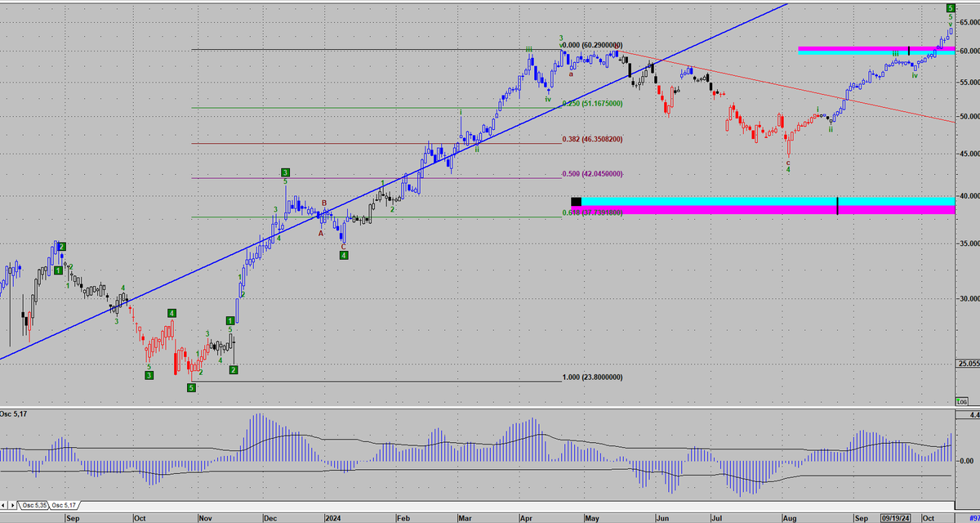Click the Aug label on time axis
This screenshot has height=523, width=980.
pos(790,517)
